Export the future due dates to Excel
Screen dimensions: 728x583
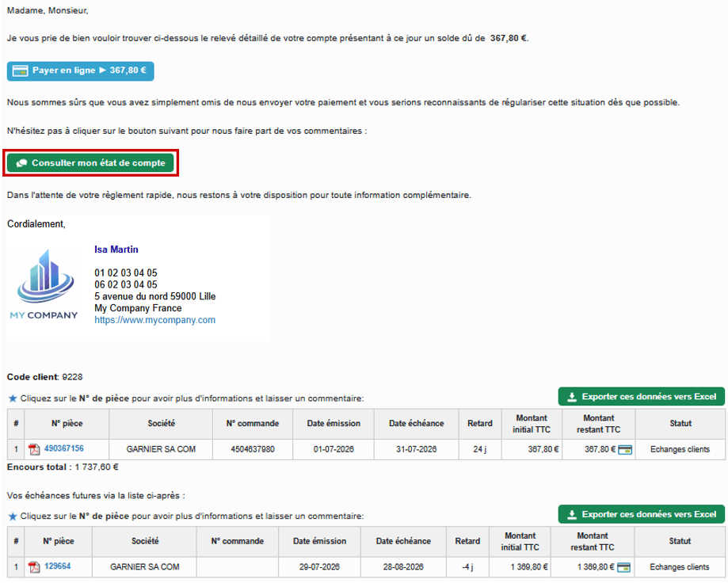click(x=641, y=514)
